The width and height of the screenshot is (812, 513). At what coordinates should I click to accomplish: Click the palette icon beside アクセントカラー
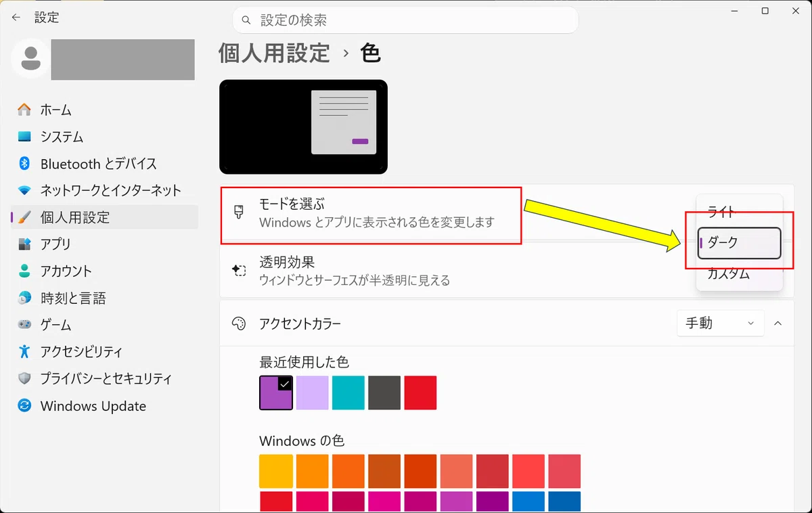coord(238,324)
